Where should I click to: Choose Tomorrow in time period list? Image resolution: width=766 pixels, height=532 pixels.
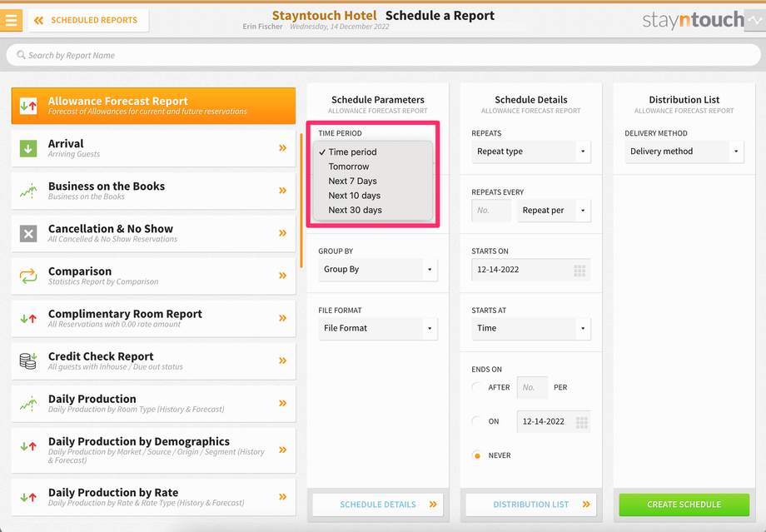click(x=373, y=167)
